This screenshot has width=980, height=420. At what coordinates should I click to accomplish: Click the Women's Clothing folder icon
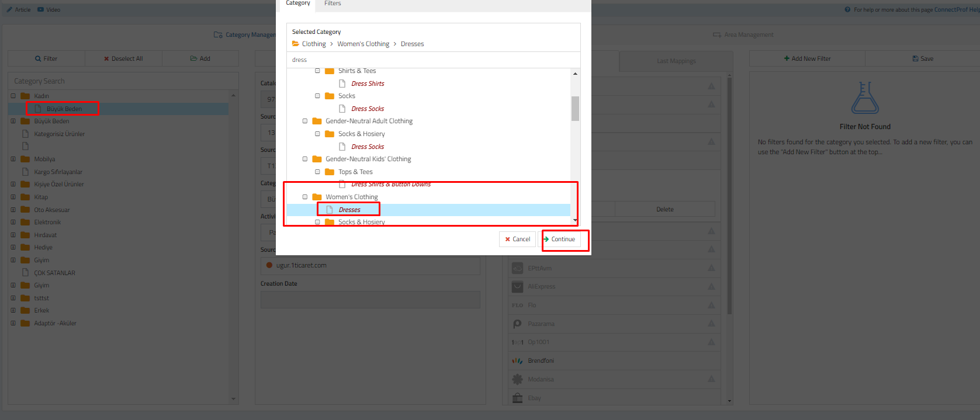coord(317,197)
